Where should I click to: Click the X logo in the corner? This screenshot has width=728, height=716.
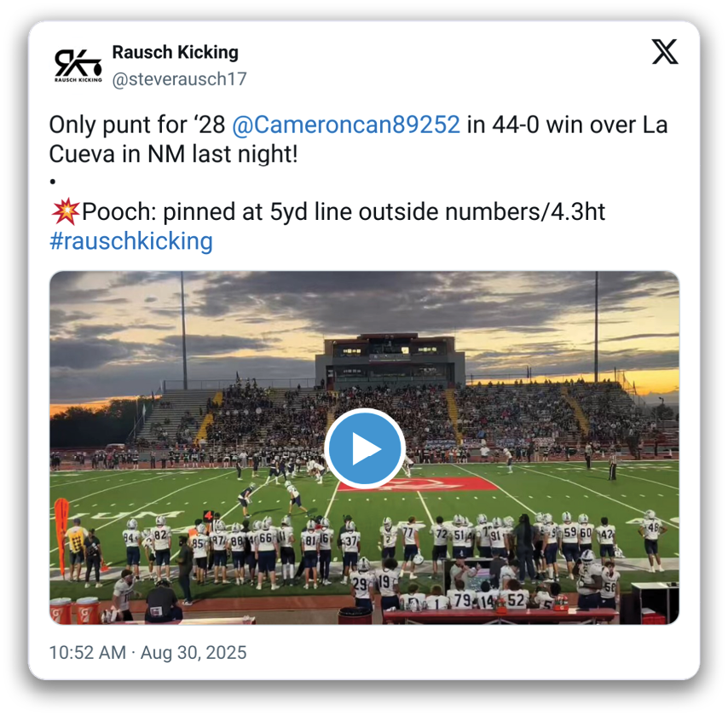(x=664, y=51)
